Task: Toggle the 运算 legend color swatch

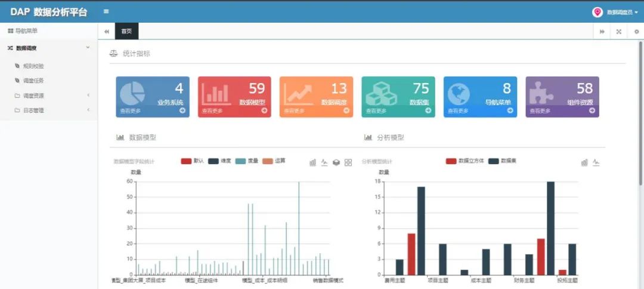Action: pyautogui.click(x=267, y=161)
